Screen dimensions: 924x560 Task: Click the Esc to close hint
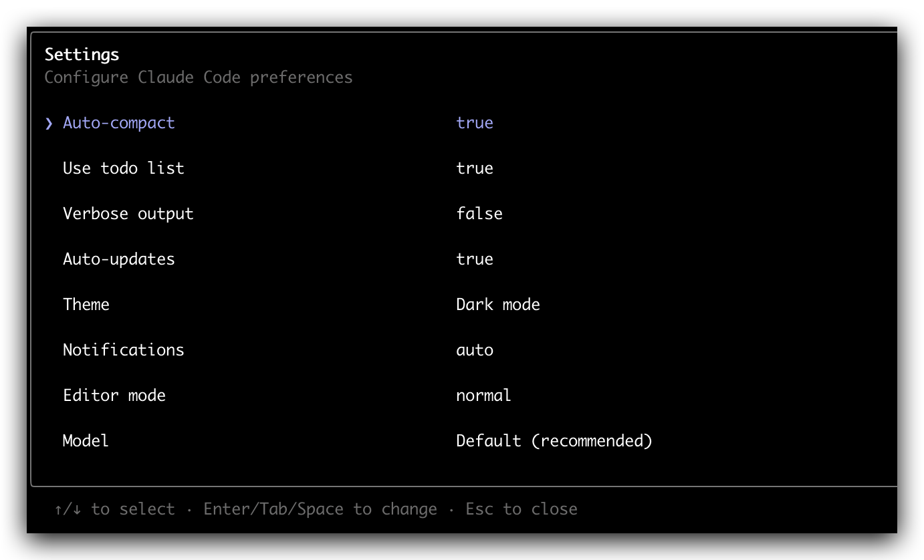click(x=522, y=509)
